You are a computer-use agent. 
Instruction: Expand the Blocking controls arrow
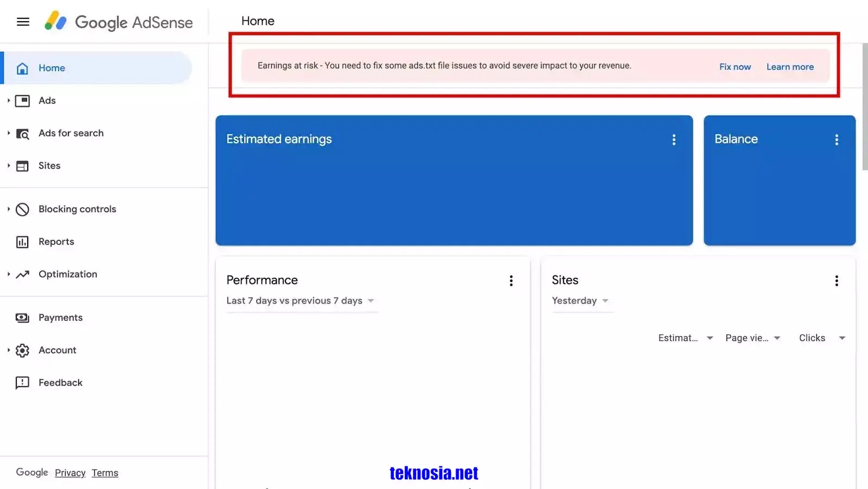(x=9, y=209)
